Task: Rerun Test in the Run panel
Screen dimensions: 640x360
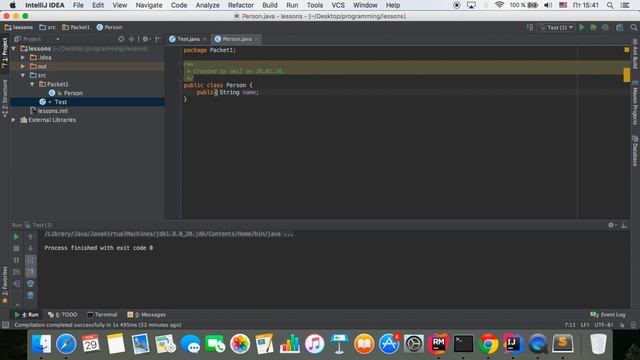Action: coord(16,237)
